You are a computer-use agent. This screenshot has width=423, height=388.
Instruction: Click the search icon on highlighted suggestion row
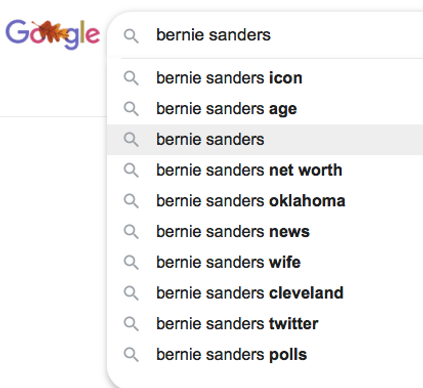coord(131,139)
